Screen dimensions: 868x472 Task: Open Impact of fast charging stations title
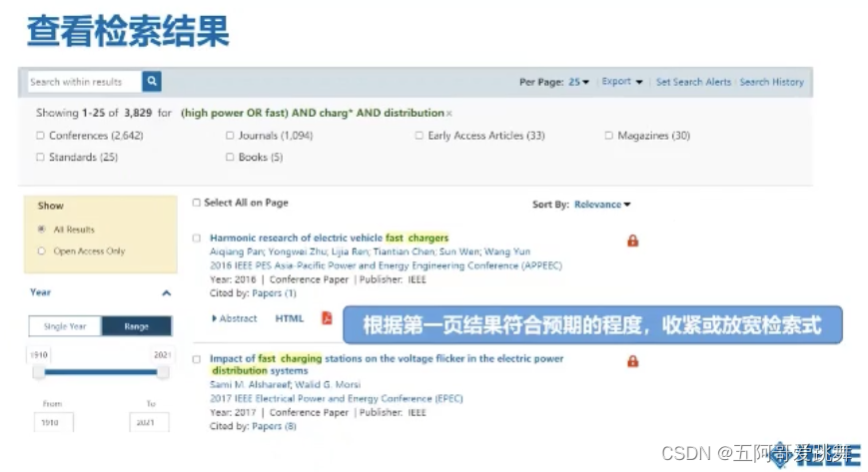tap(387, 364)
